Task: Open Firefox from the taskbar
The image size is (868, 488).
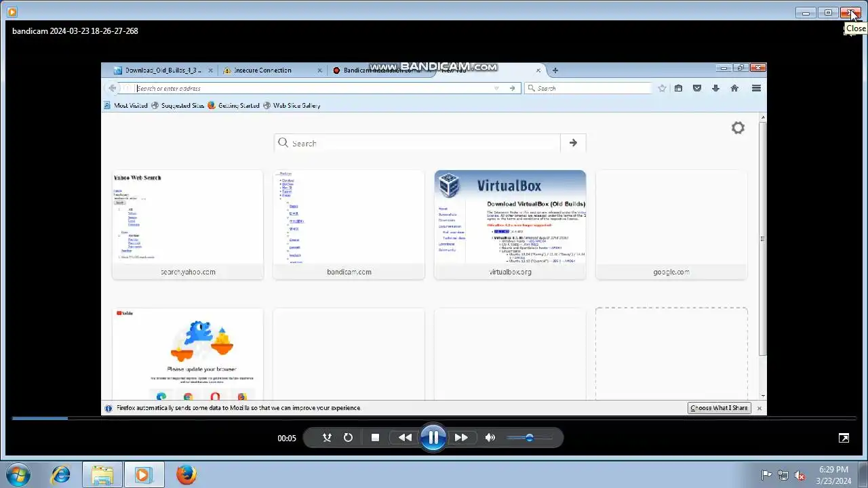Action: coord(186,474)
